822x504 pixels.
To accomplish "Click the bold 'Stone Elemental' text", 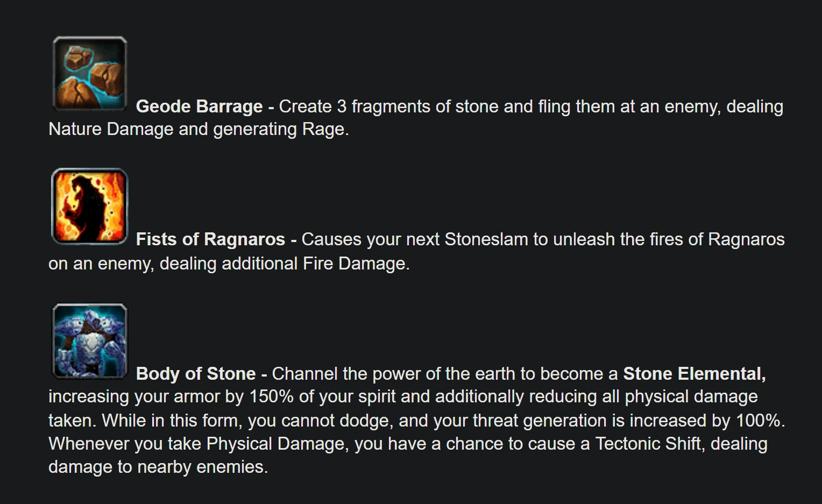I will click(x=694, y=374).
